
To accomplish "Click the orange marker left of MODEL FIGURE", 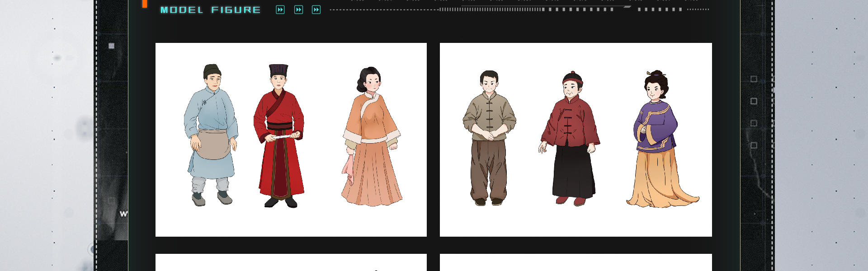I will (145, 4).
